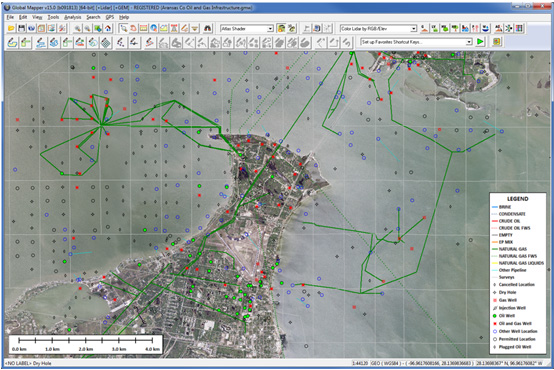Click the 1:44120 scale in status bar
Image resolution: width=554 pixels, height=370 pixels.
[360, 363]
